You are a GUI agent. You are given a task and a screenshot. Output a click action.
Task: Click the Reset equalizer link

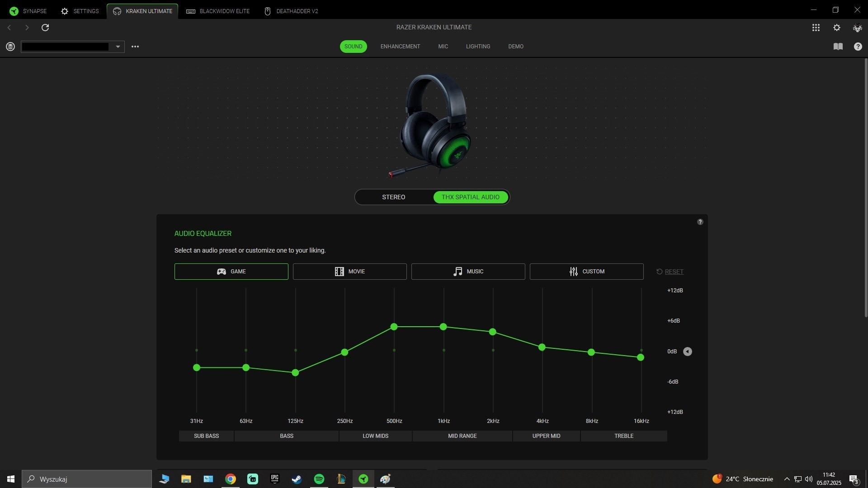[670, 272]
